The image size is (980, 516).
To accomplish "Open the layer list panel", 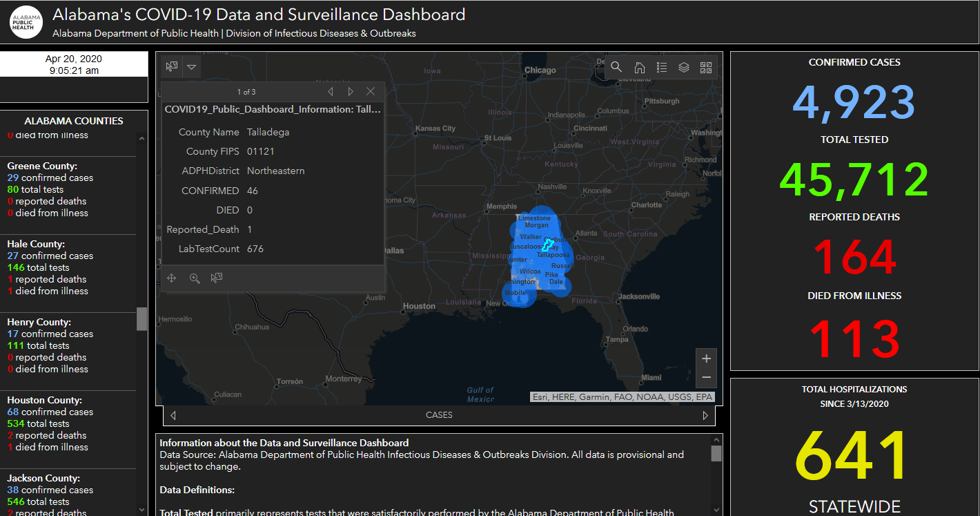I will pyautogui.click(x=683, y=67).
